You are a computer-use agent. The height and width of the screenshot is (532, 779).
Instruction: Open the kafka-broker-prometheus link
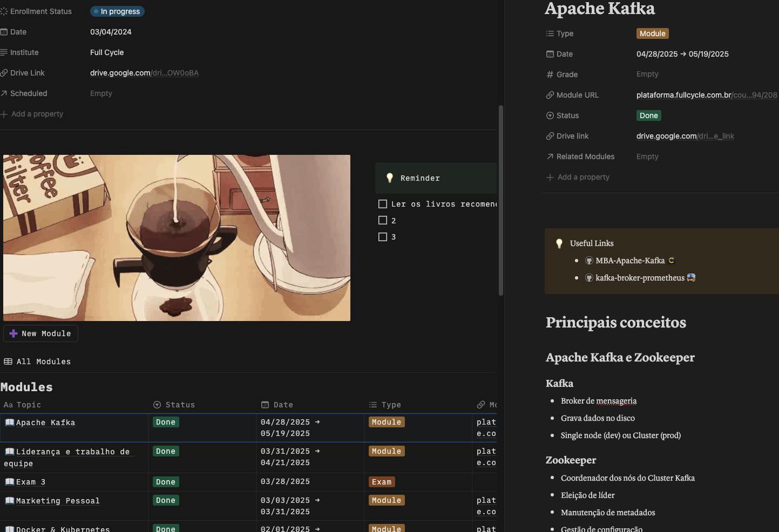[640, 278]
